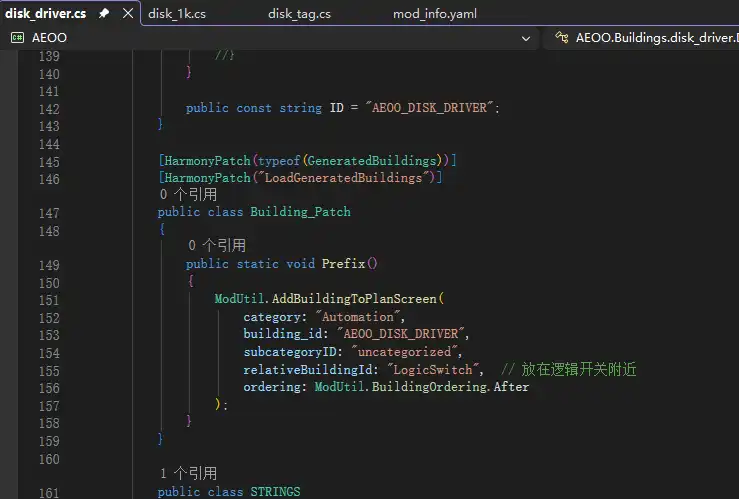
Task: Click the Prefix method name
Action: click(x=343, y=263)
